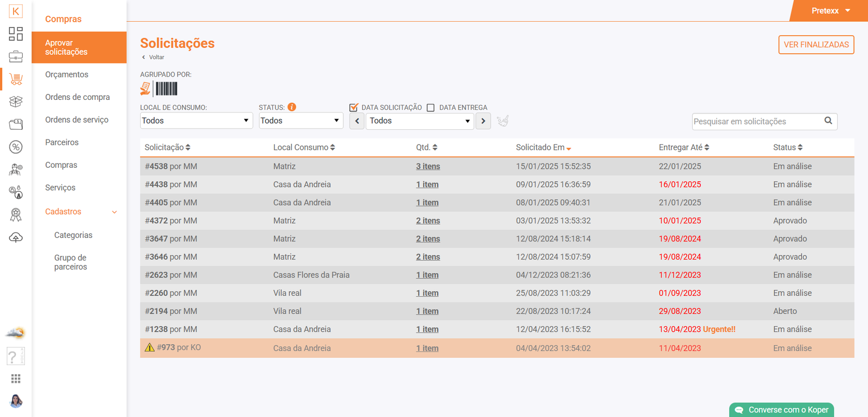Click the orange status info icon
This screenshot has width=868, height=417.
coord(292,107)
